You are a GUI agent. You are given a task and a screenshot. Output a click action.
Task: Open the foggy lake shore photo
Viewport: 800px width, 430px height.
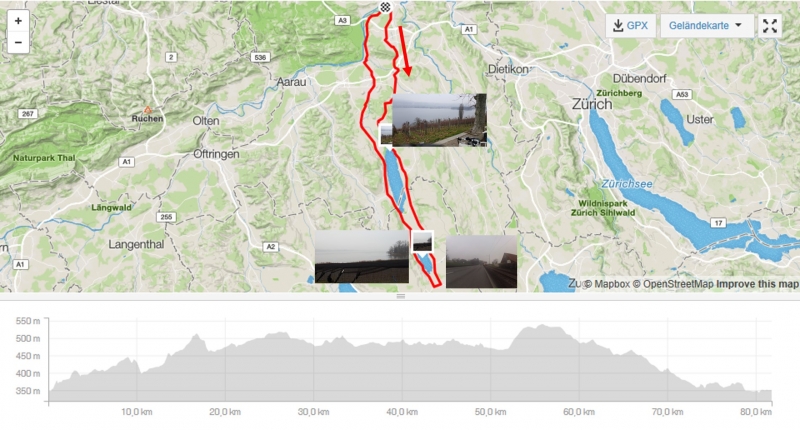click(362, 257)
